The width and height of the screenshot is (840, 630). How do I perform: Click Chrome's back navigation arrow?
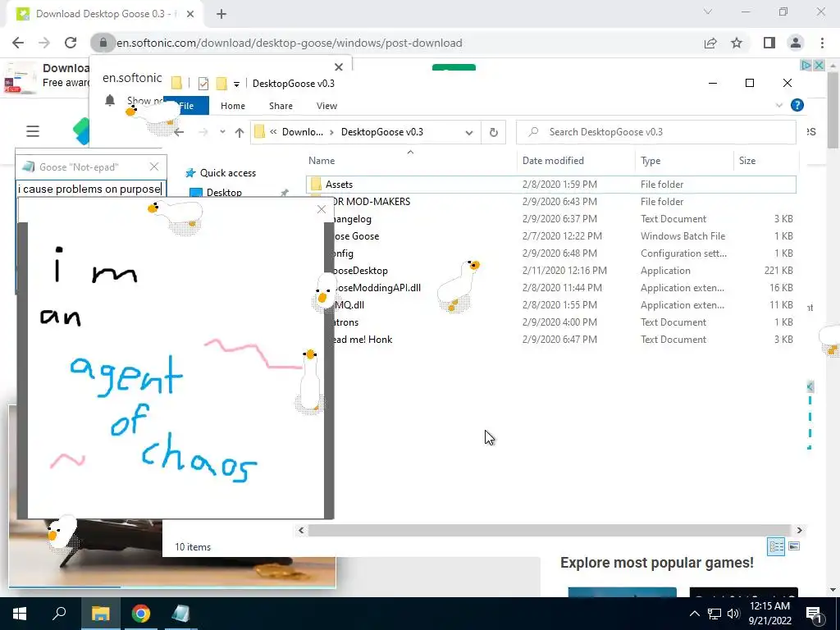pos(18,43)
